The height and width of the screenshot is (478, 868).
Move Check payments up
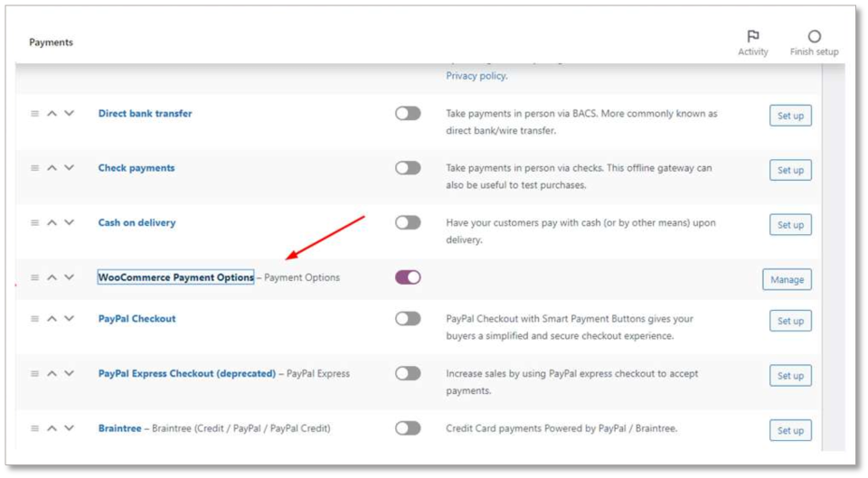[52, 168]
